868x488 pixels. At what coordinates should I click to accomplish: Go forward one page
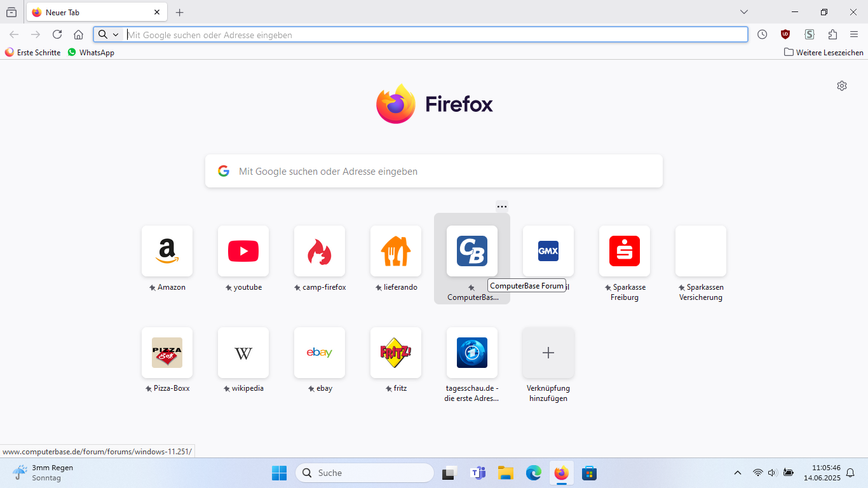pos(36,34)
